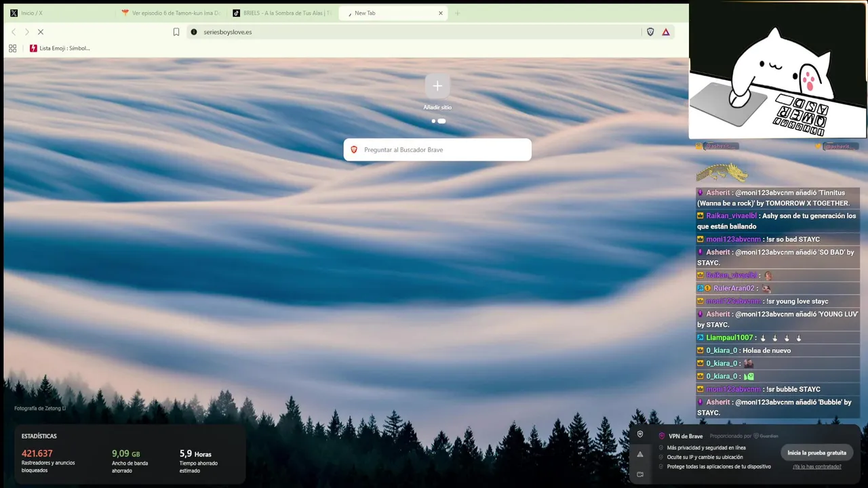Go forward to next page

[x=27, y=32]
